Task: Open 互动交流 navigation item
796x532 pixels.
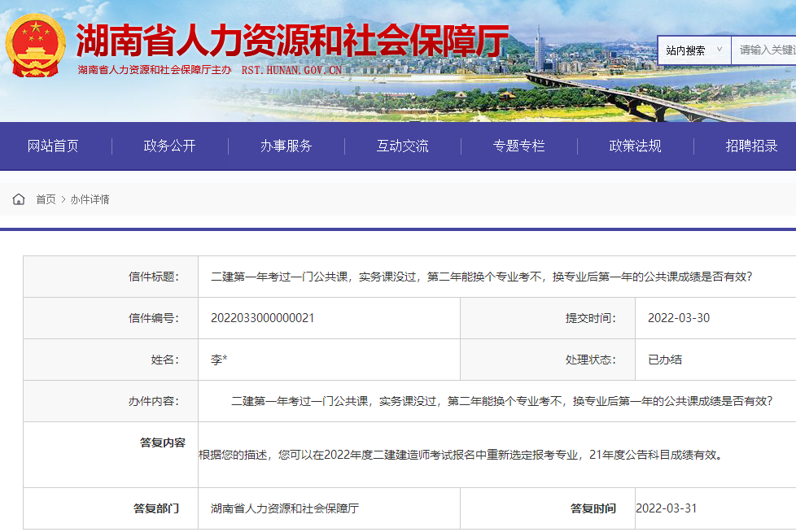Action: point(402,146)
